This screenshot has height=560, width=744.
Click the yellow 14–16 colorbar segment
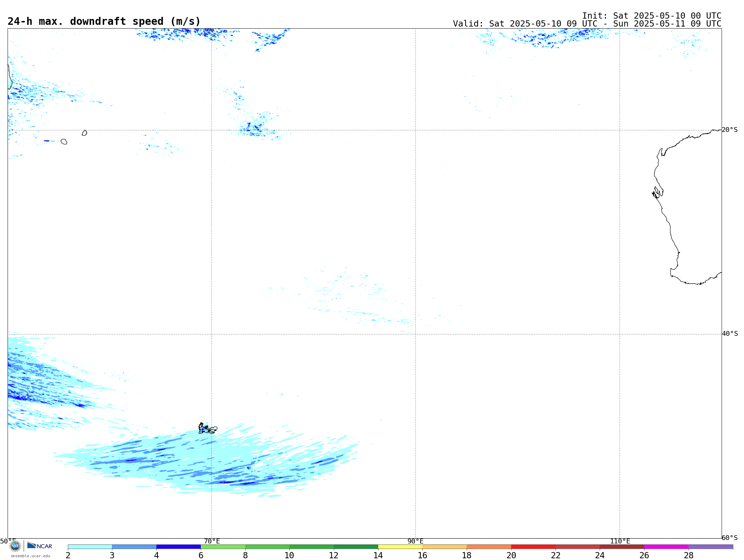pos(400,547)
